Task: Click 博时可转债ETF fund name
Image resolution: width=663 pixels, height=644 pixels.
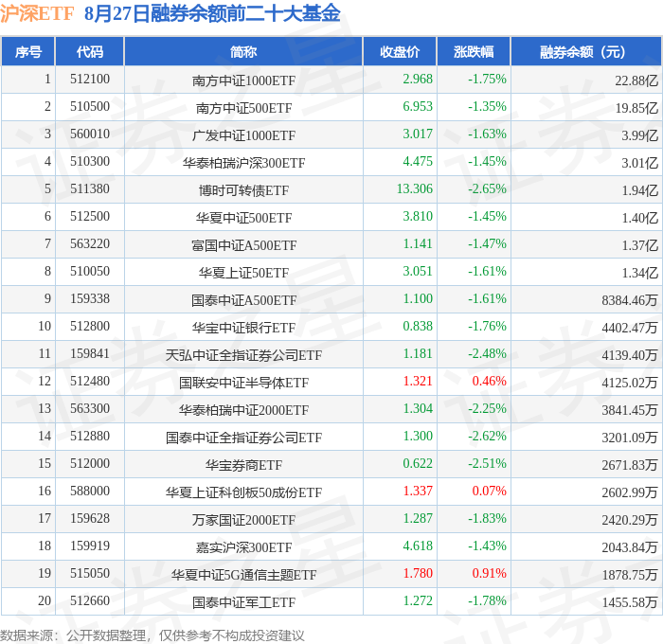Action: (243, 190)
